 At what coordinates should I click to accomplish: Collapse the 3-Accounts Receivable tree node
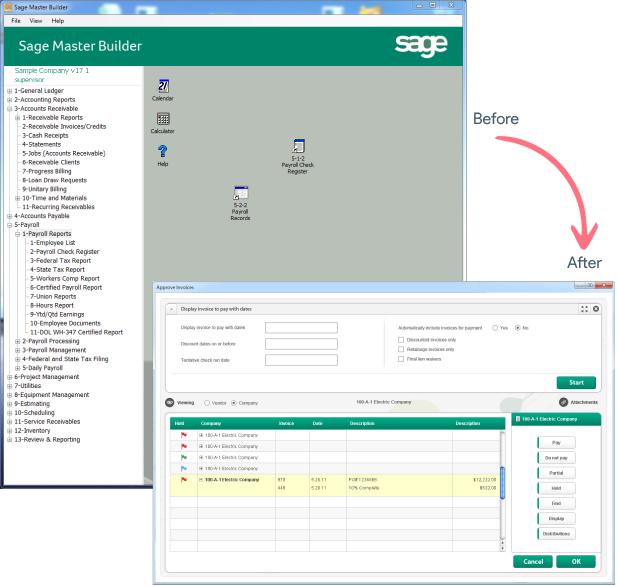9,109
